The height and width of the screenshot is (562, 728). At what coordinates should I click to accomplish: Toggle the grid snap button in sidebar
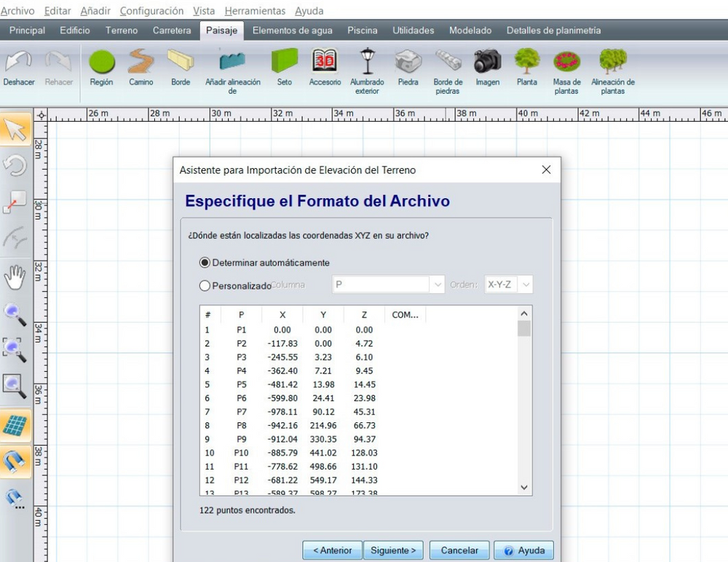tap(15, 426)
